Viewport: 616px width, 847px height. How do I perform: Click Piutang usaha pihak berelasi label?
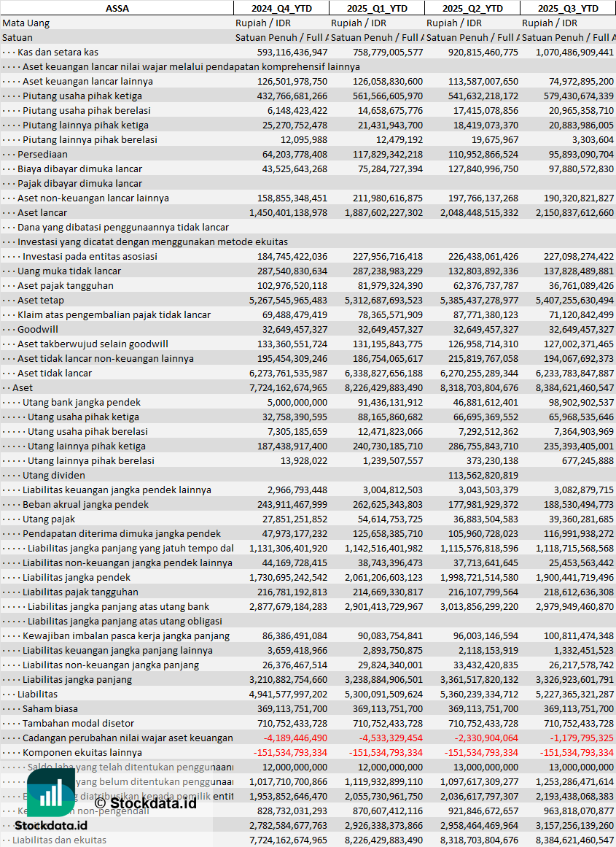[x=86, y=111]
